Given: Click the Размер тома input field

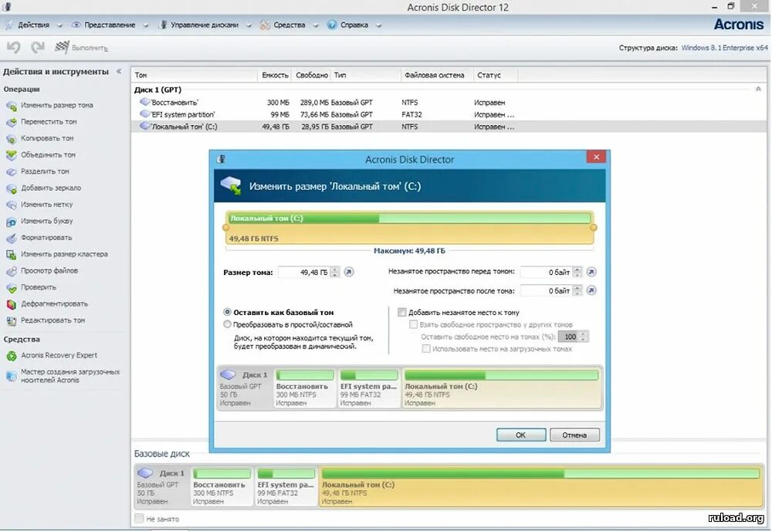Looking at the screenshot, I should [303, 272].
